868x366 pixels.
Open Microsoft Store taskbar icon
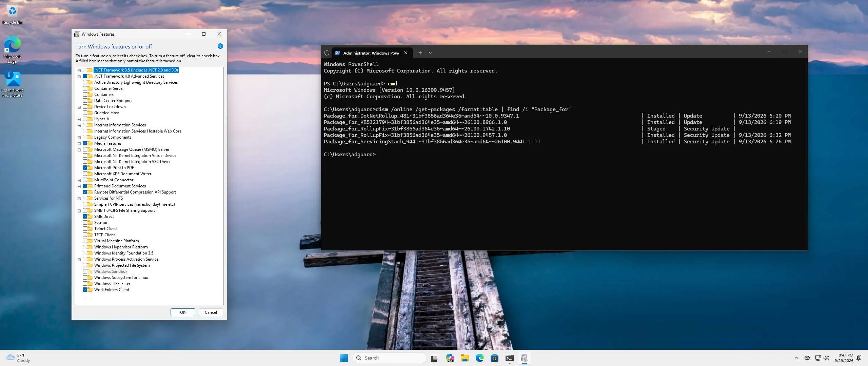click(x=494, y=358)
